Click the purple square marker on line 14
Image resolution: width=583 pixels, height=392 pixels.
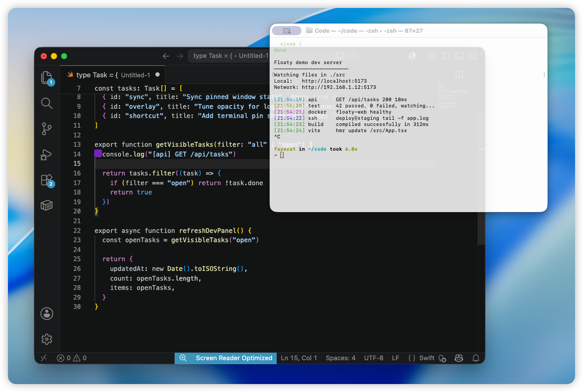tap(98, 154)
